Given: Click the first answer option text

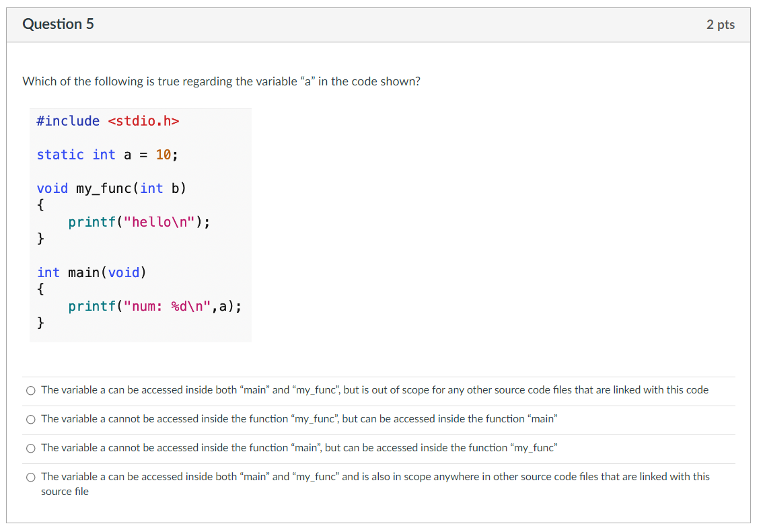Looking at the screenshot, I should (374, 390).
